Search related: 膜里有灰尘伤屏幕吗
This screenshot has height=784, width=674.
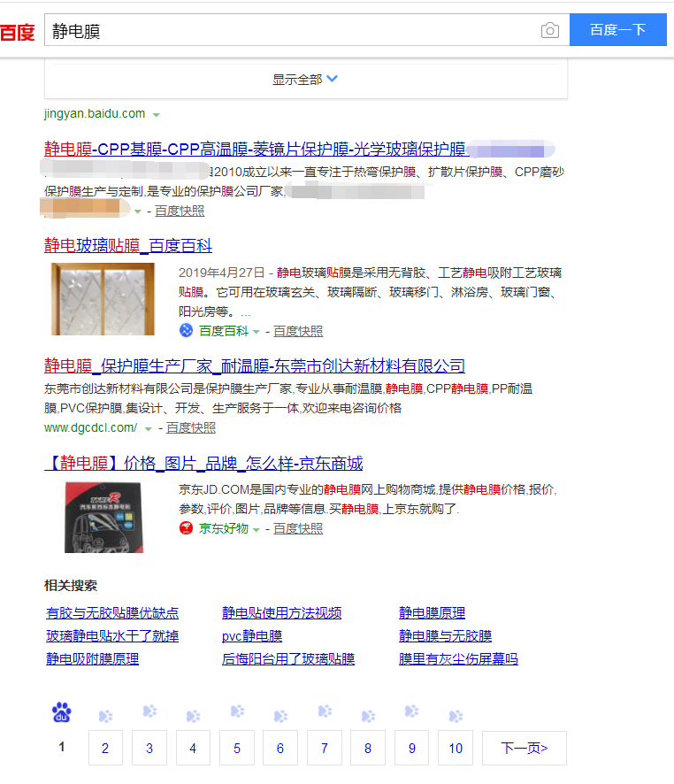point(458,659)
